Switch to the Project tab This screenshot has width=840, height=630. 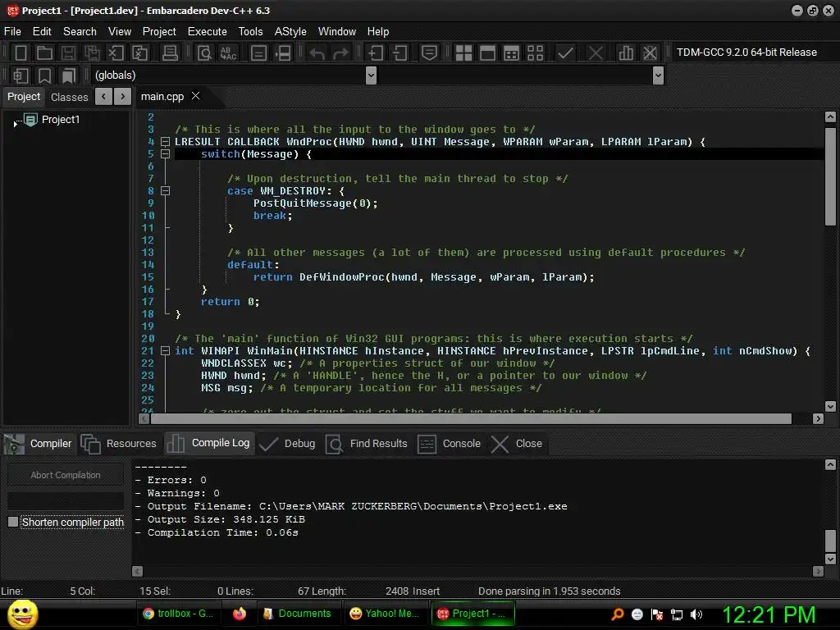[x=24, y=97]
